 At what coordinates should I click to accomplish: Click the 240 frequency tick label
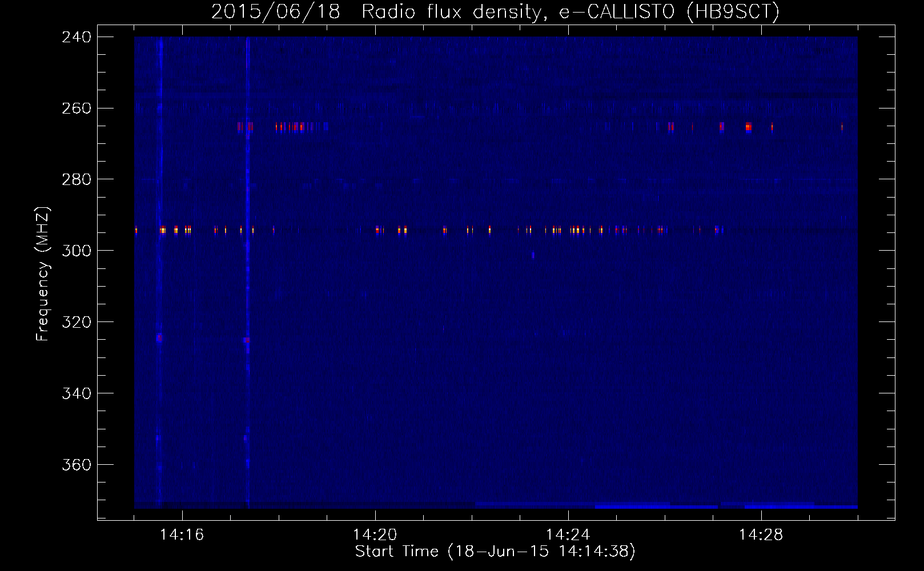[75, 37]
